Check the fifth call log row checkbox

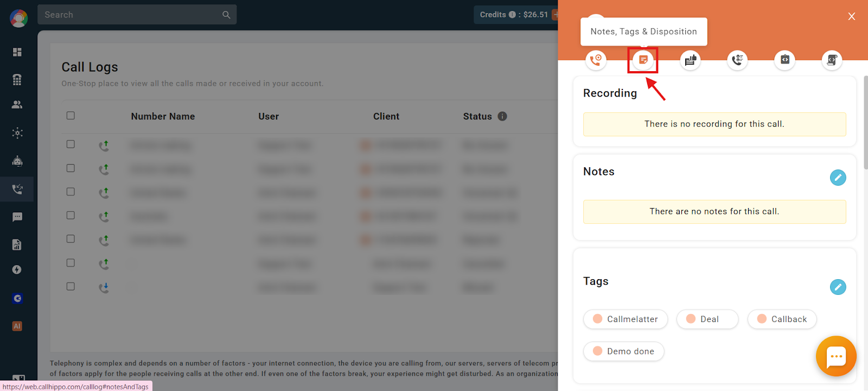coord(71,239)
